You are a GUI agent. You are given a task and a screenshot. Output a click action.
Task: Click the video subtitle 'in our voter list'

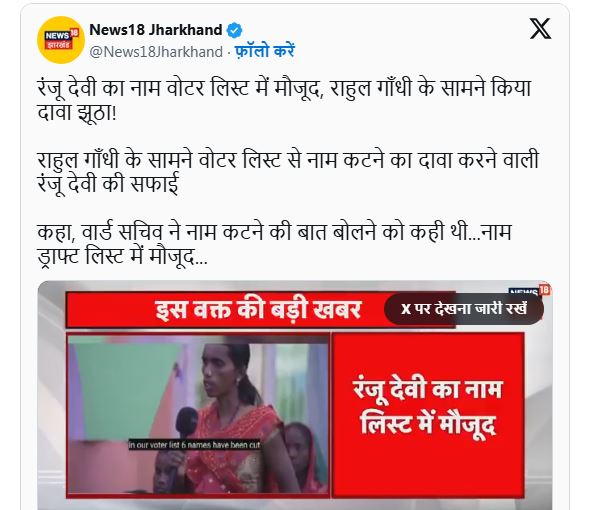[x=194, y=444]
